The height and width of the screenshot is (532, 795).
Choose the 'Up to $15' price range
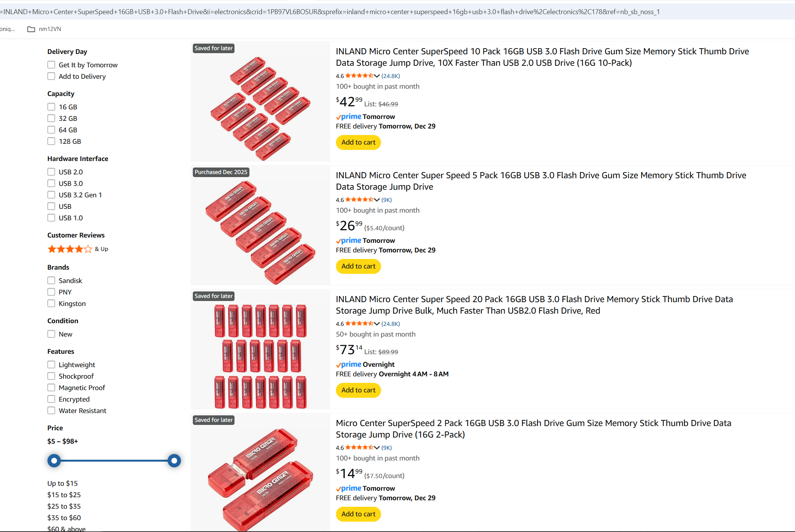point(62,483)
